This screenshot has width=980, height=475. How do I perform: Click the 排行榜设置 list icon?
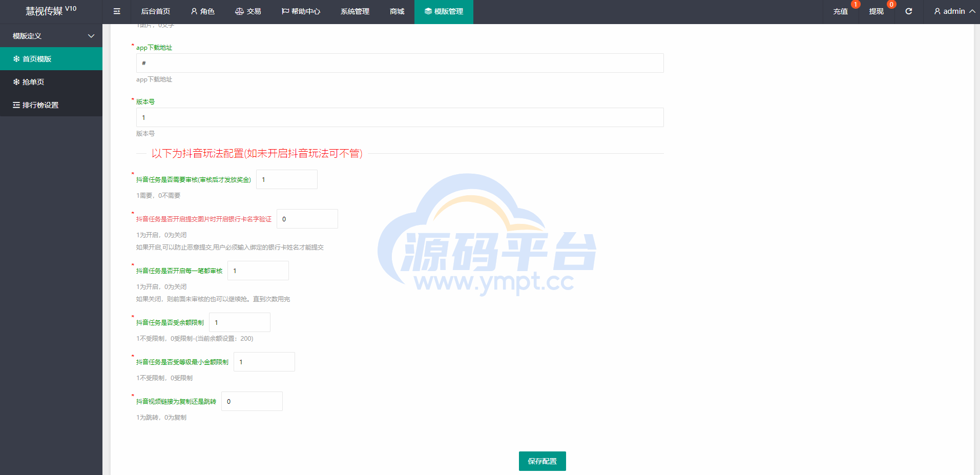[x=16, y=105]
